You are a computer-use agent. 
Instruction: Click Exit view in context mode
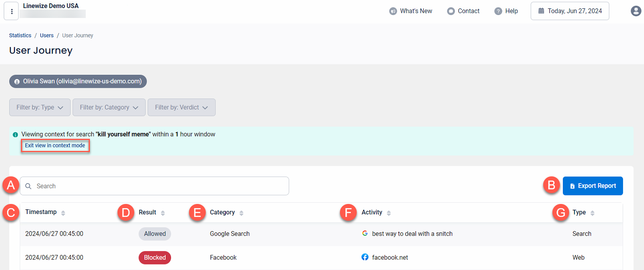(x=55, y=145)
